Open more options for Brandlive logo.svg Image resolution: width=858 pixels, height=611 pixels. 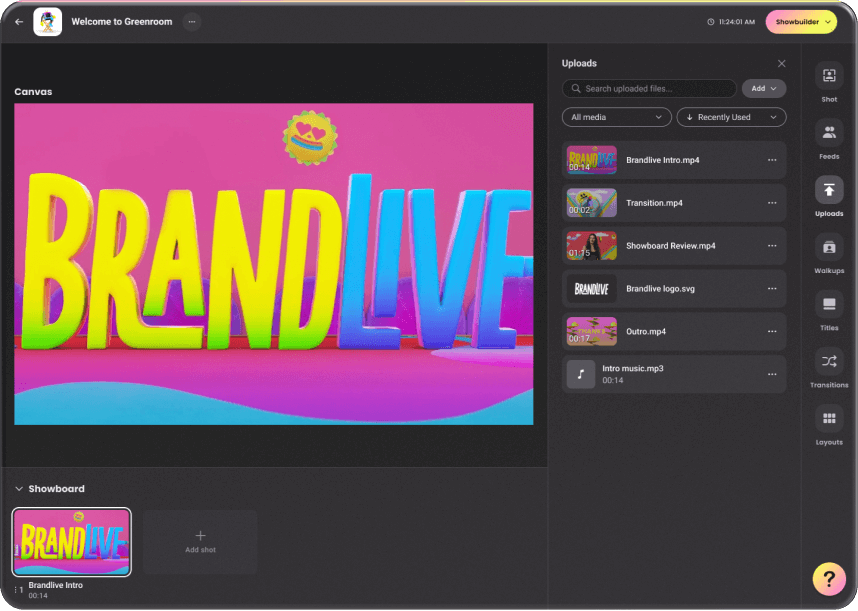point(772,288)
